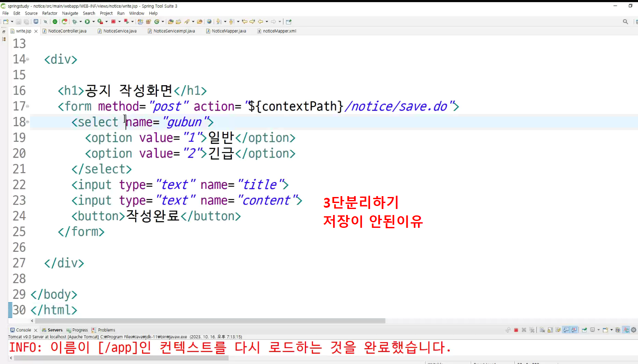Click the Search flashlight toolbar icon
The height and width of the screenshot is (364, 638).
point(187,21)
